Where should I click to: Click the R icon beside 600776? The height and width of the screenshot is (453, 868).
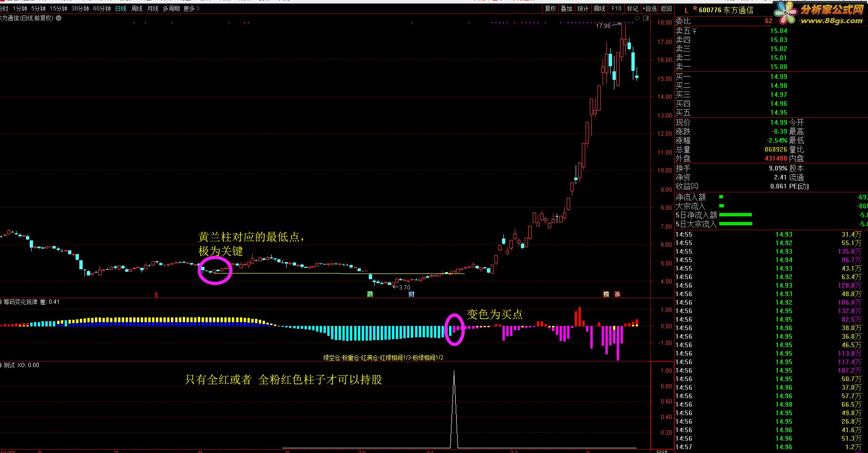tap(695, 9)
